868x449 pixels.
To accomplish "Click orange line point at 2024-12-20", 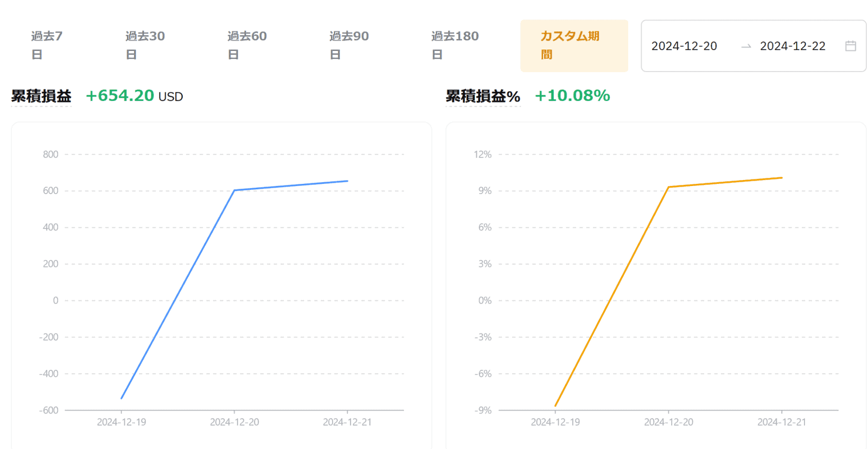I will pyautogui.click(x=668, y=187).
